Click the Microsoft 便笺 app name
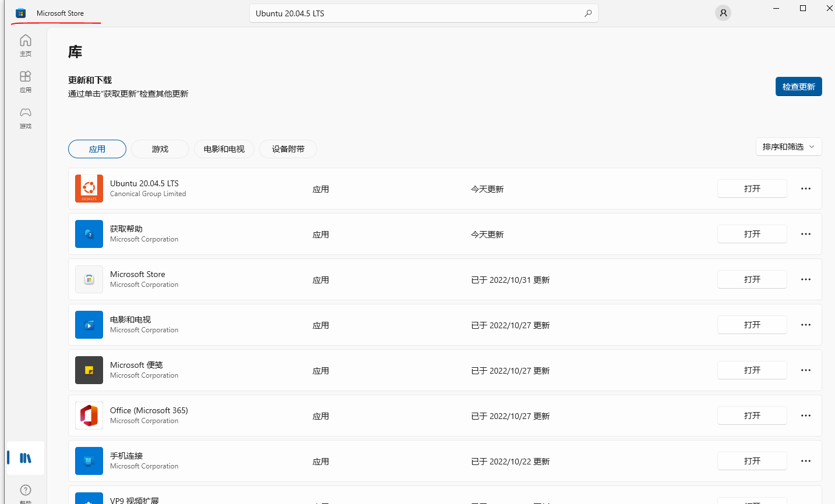 pyautogui.click(x=136, y=365)
